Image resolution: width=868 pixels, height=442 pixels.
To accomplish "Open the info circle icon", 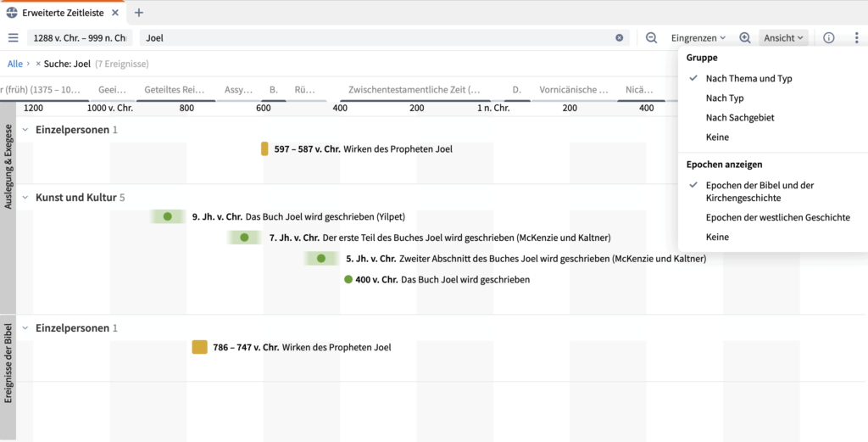I will (x=829, y=38).
